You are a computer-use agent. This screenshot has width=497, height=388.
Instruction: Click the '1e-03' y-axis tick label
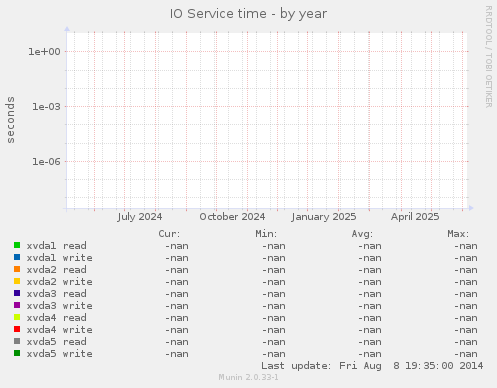click(46, 107)
